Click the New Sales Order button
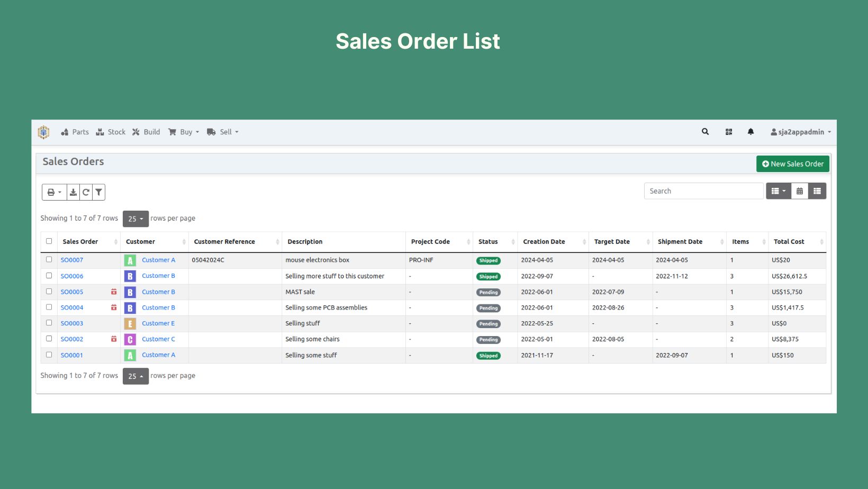Screen dimensions: 868x489 [x=792, y=164]
